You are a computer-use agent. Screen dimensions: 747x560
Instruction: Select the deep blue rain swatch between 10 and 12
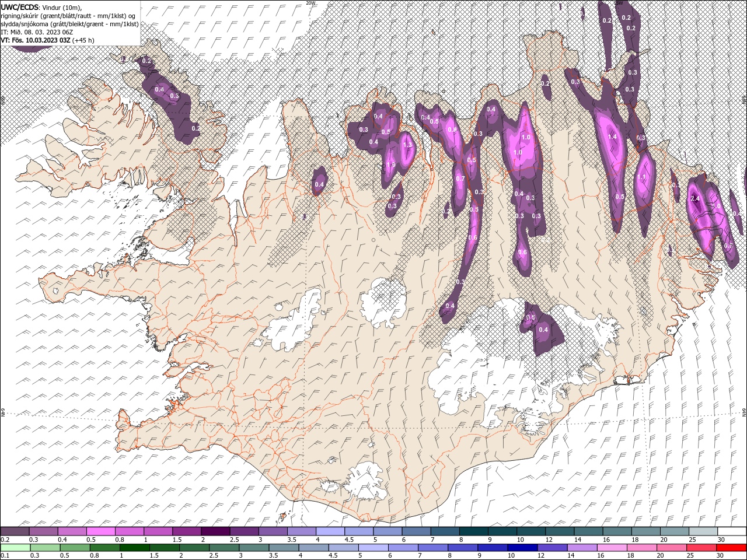click(x=522, y=548)
